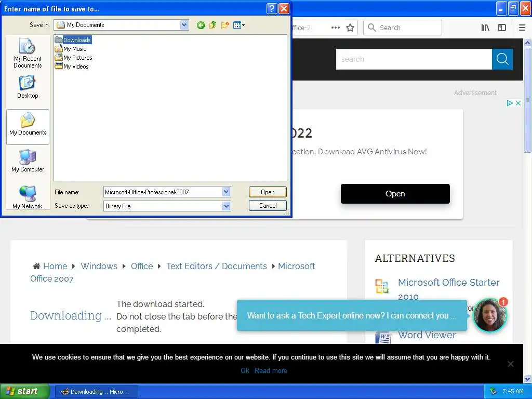Open My Recent Documents place
The image size is (532, 399).
[28, 53]
